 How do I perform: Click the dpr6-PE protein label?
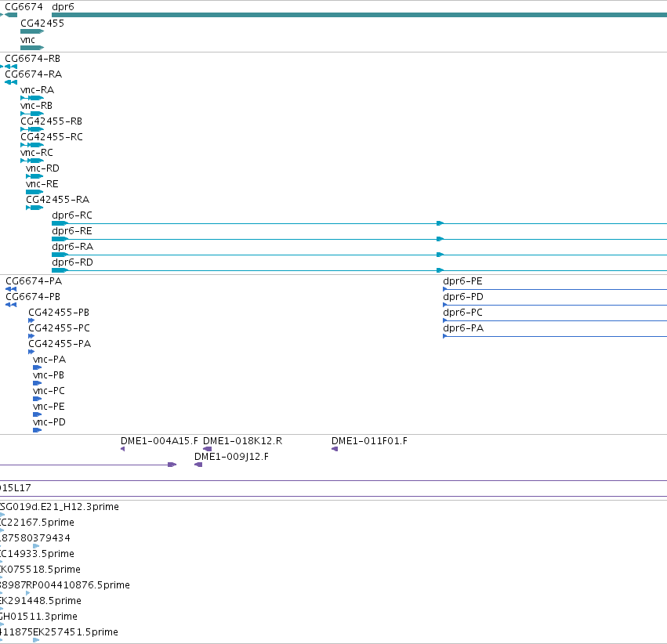click(x=462, y=281)
